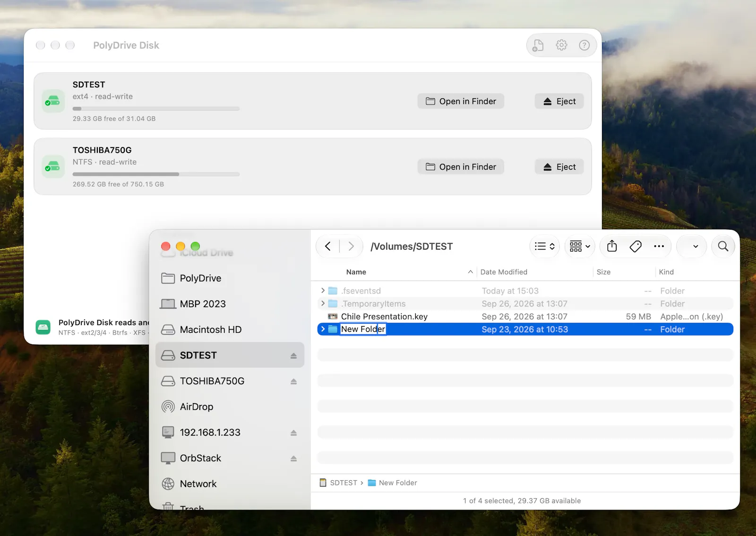Viewport: 756px width, 536px height.
Task: Select MBP 2023 in Finder sidebar
Action: pyautogui.click(x=230, y=304)
